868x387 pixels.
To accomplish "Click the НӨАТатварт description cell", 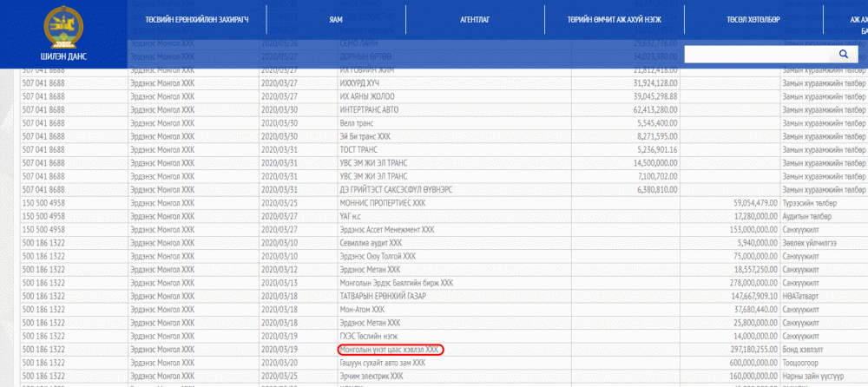I will pyautogui.click(x=825, y=296).
